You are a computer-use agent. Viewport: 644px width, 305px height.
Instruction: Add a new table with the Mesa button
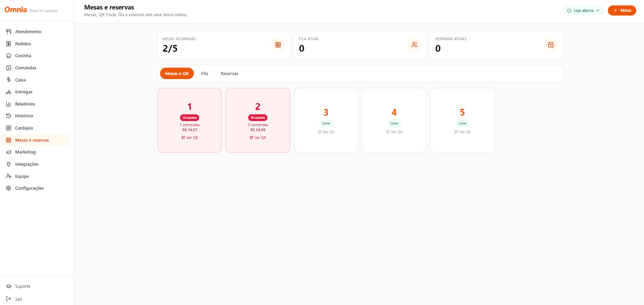[622, 10]
